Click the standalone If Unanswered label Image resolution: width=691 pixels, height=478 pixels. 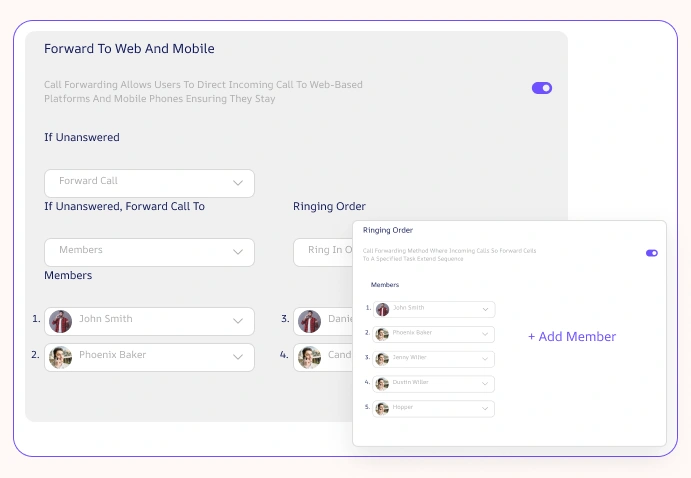point(82,137)
